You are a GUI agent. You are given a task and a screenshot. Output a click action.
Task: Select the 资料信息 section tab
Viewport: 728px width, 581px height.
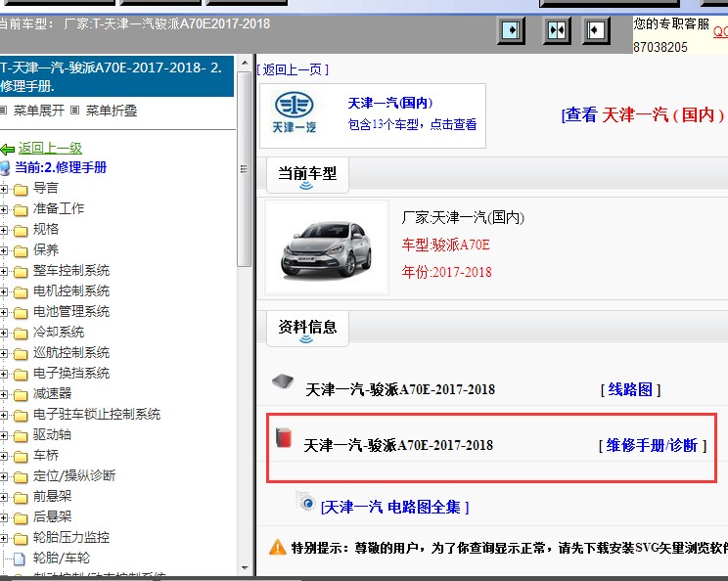point(307,329)
